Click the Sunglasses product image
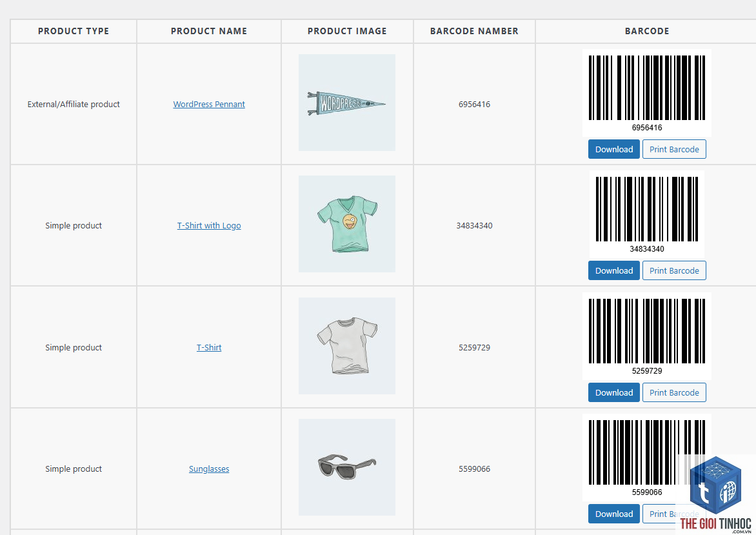This screenshot has width=756, height=535. point(346,467)
